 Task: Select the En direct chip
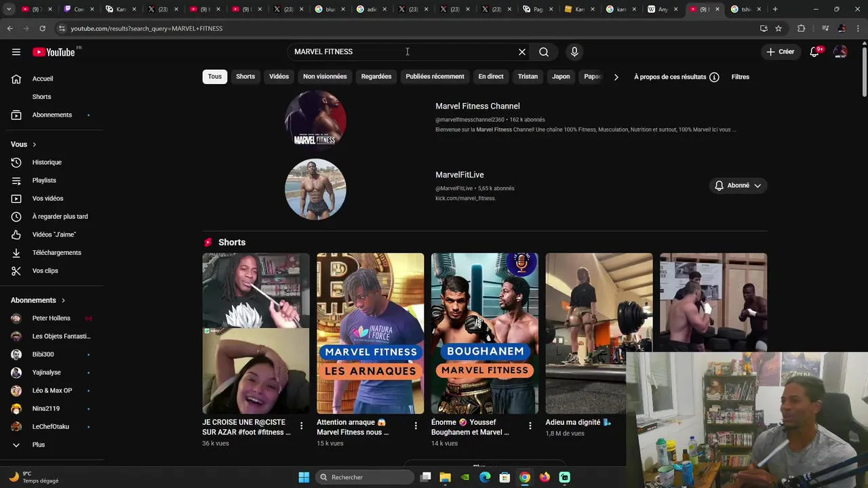click(491, 77)
